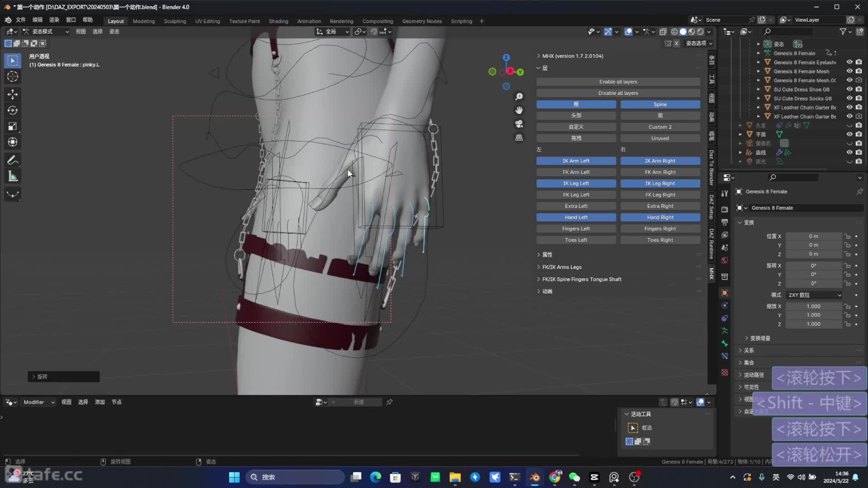Toggle FK Arm Right layer
Image resolution: width=868 pixels, height=488 pixels.
coord(660,172)
